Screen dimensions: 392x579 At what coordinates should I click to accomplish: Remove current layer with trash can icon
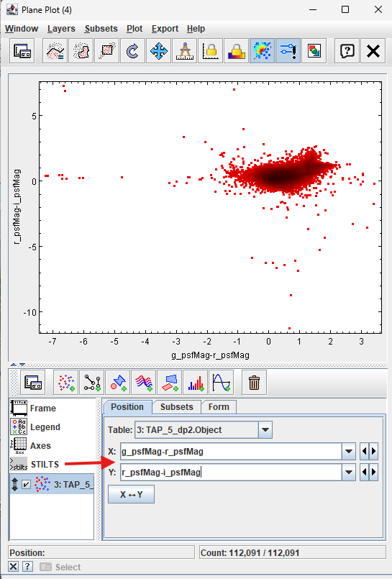pos(254,383)
